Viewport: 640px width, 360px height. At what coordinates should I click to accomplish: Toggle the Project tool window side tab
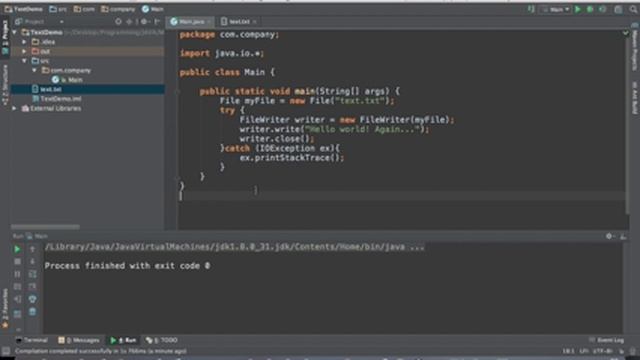[5, 38]
